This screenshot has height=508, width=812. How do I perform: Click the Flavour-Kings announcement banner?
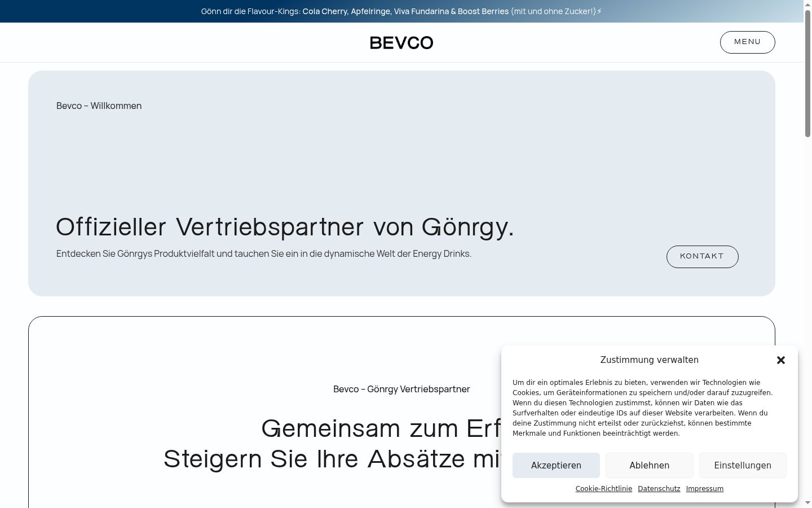[x=401, y=11]
